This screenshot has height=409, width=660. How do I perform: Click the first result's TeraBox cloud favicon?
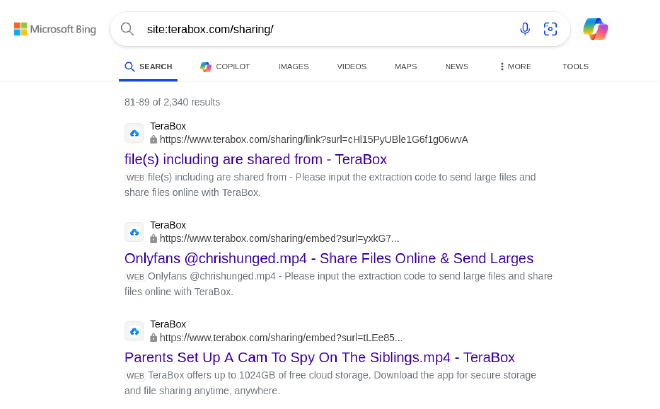click(134, 133)
